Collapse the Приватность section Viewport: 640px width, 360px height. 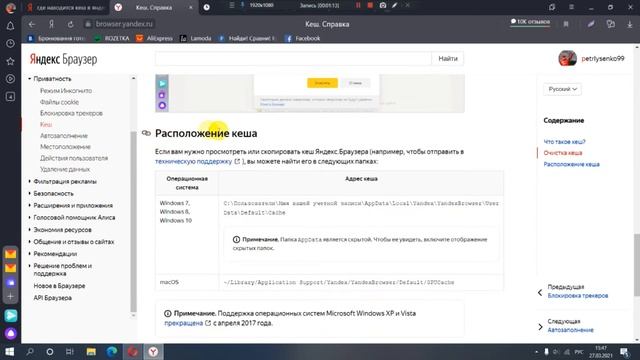tap(29, 78)
